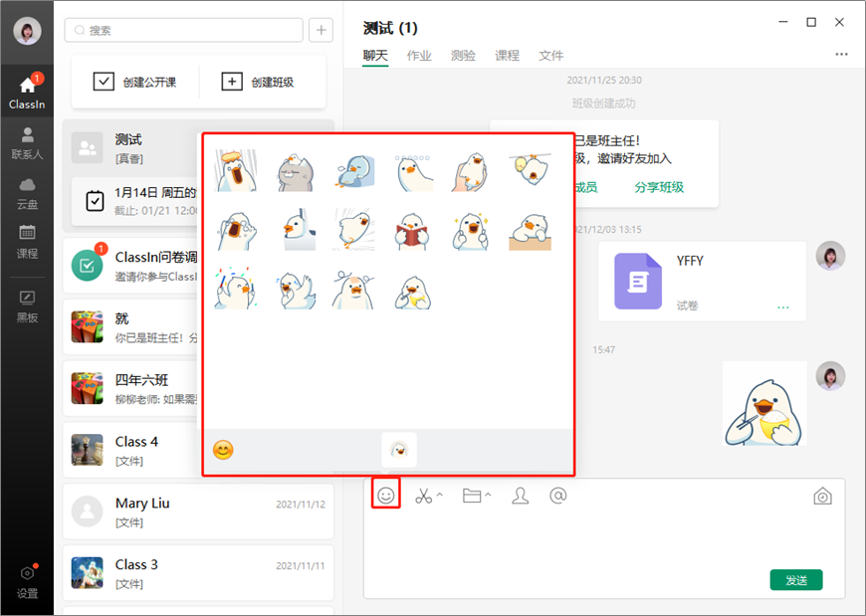
Task: Click the person contact card icon
Action: click(520, 496)
